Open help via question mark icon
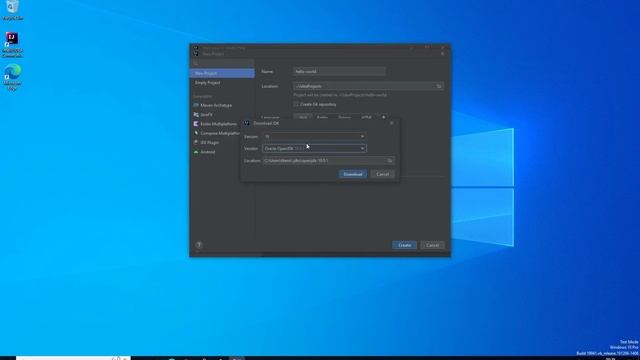This screenshot has width=640, height=360. point(199,245)
